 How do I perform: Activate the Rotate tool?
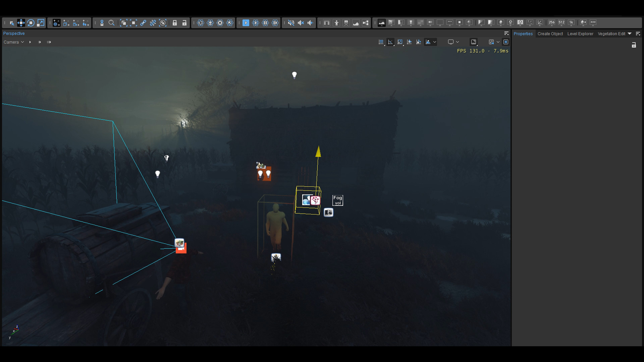[31, 22]
